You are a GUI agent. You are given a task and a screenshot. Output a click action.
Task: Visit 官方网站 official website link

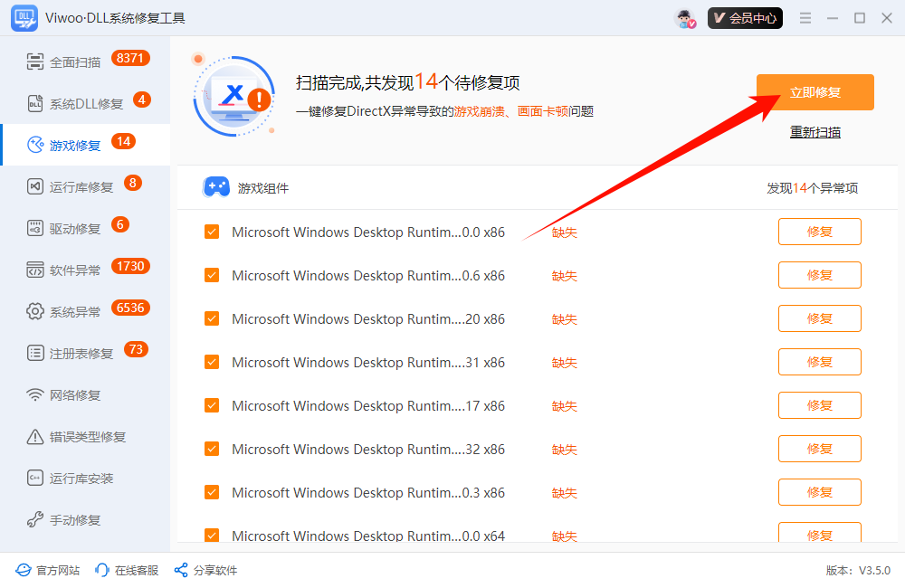48,571
